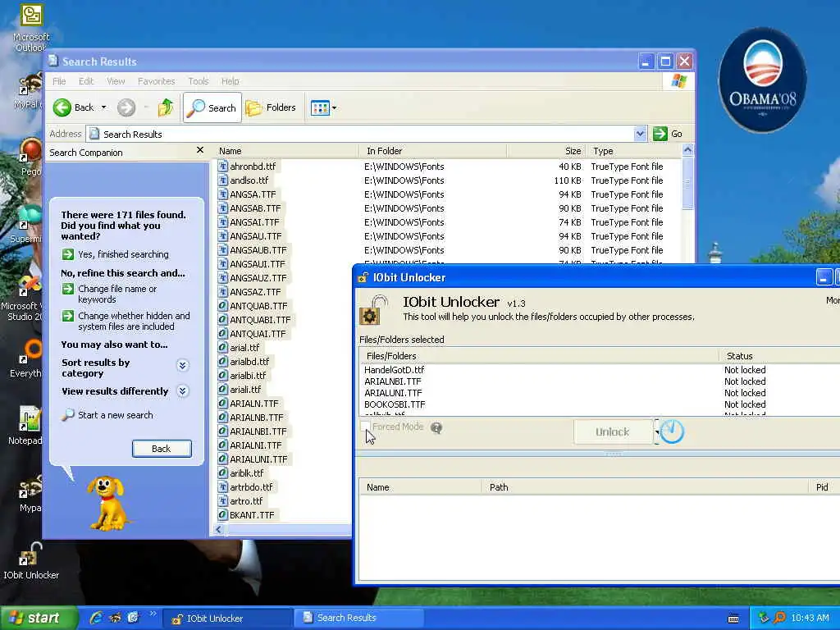Select the ANTQUAB.TTF OpenType font icon
The image size is (840, 630).
click(x=223, y=306)
